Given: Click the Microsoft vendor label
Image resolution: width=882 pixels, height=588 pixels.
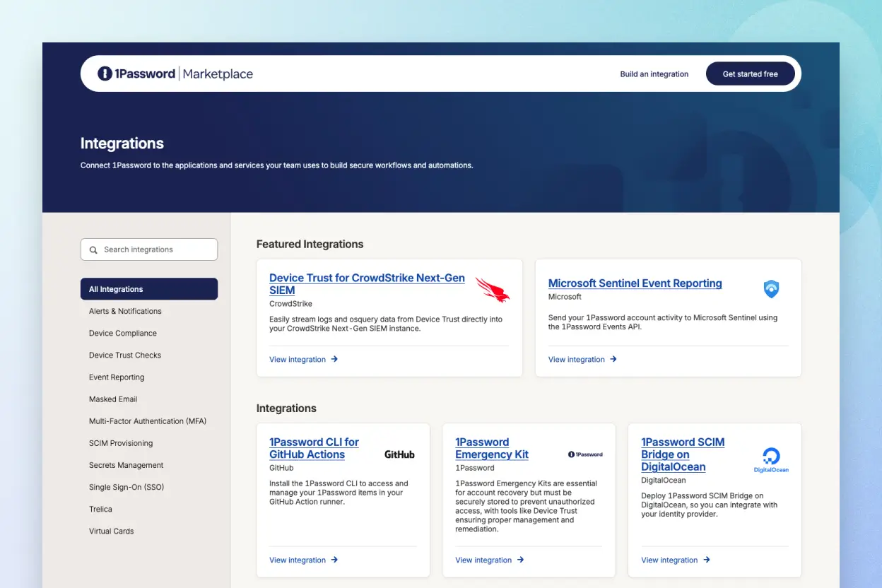Looking at the screenshot, I should click(565, 297).
